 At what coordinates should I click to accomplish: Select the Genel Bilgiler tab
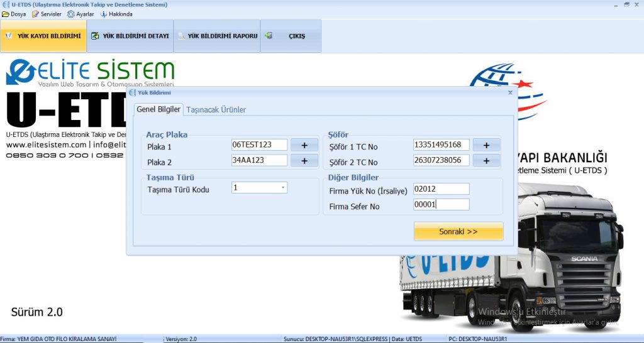[x=158, y=109]
